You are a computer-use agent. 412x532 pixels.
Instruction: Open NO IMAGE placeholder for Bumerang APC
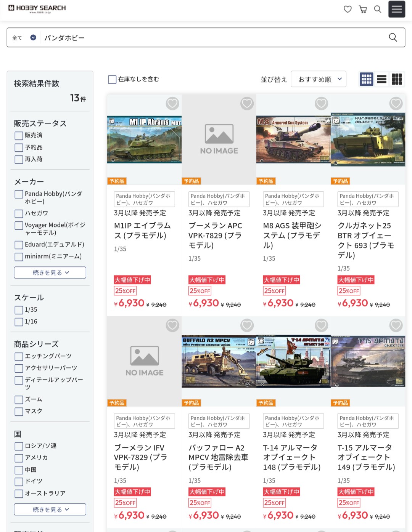pos(219,139)
